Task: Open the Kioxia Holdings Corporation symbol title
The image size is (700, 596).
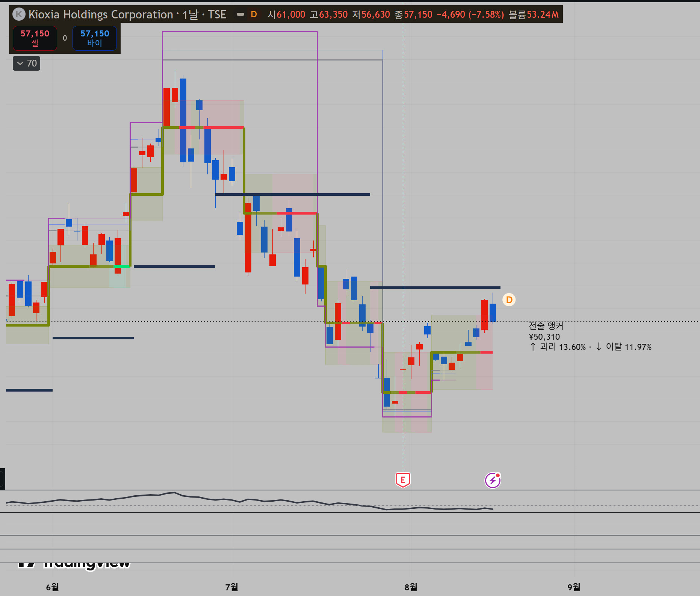Action: (127, 14)
